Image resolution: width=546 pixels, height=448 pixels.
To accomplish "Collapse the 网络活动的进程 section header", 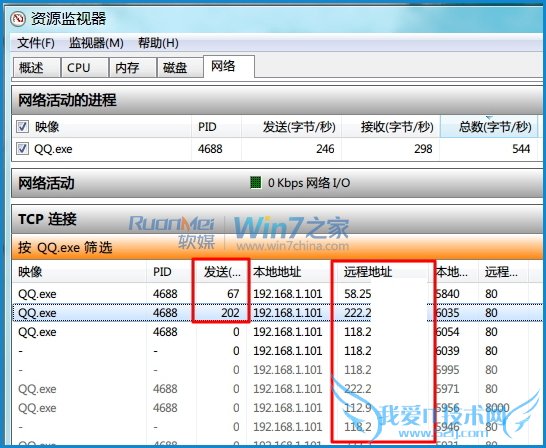I will (x=277, y=100).
